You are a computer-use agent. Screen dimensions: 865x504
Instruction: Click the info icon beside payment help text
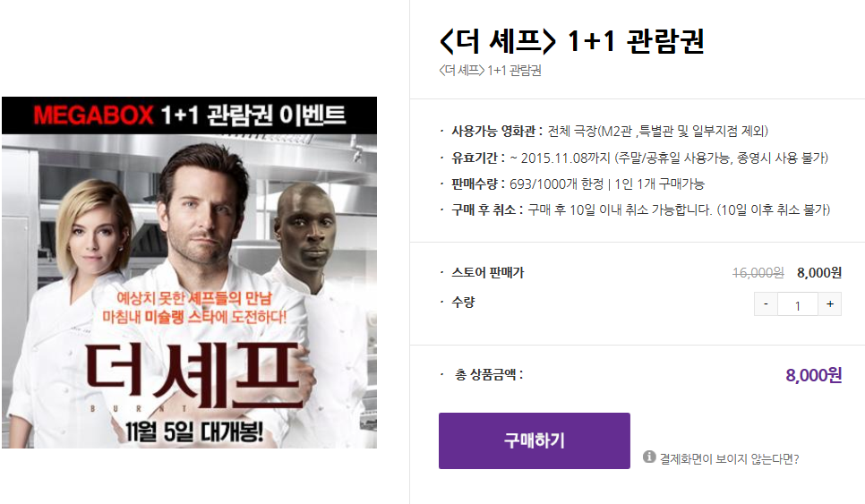tap(649, 457)
